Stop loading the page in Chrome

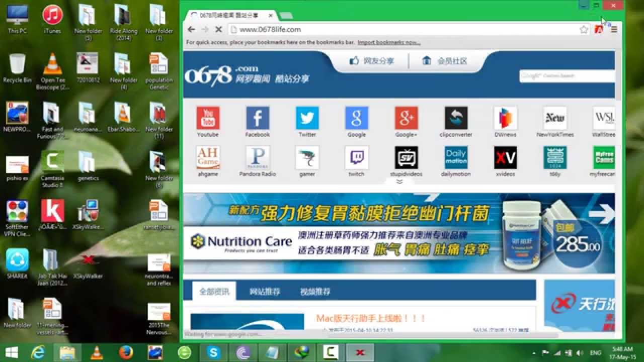(218, 30)
